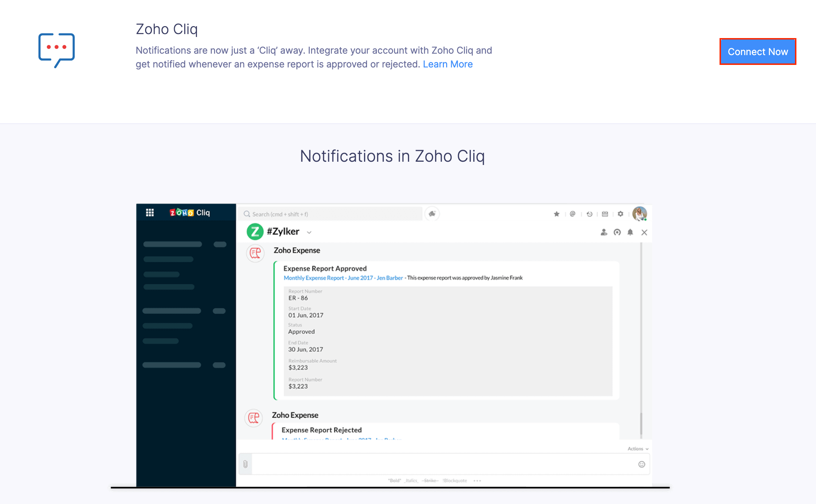Start an audio broadcast from the channel icons

(x=617, y=232)
